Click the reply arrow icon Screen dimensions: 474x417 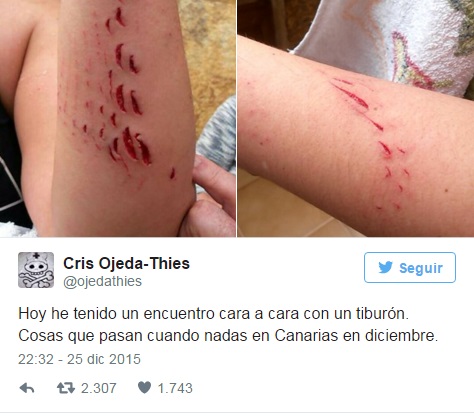27,388
